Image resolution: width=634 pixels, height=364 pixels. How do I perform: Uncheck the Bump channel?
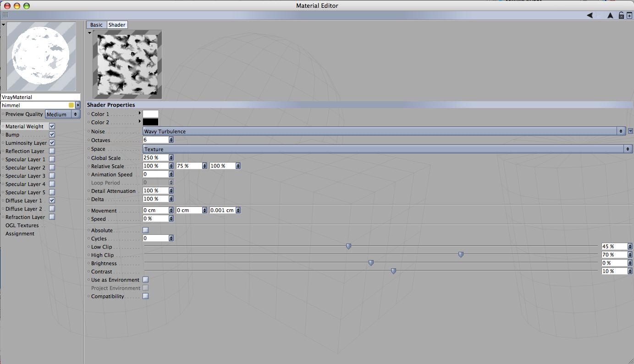pyautogui.click(x=52, y=135)
